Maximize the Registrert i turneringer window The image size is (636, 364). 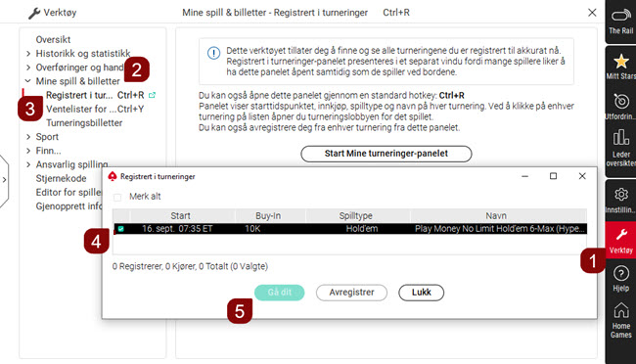(x=553, y=176)
